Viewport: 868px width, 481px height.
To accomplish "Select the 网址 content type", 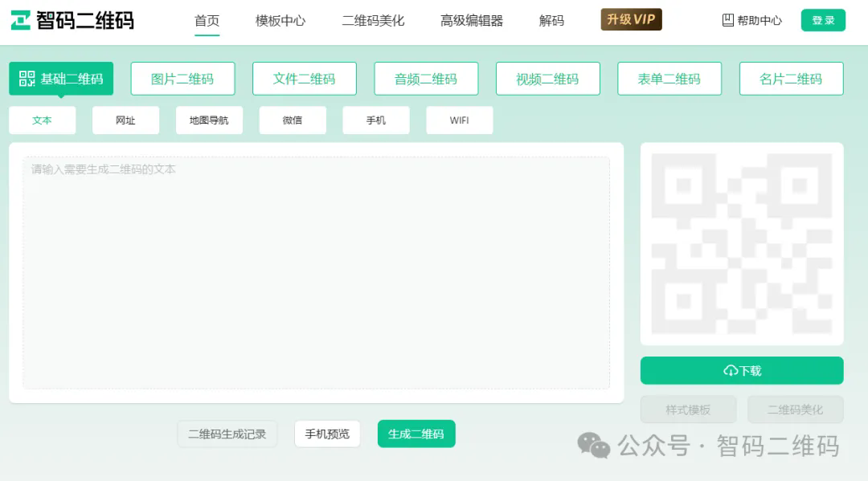I will click(x=125, y=120).
